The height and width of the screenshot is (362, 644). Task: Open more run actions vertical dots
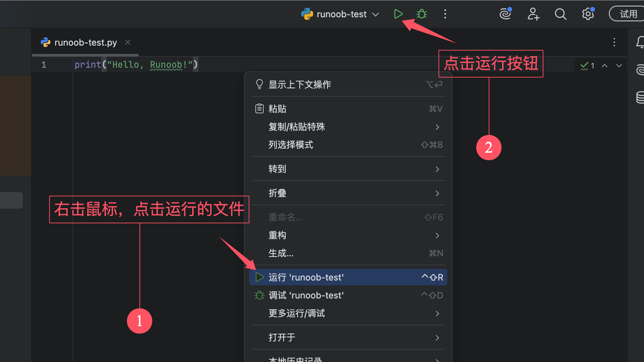pos(445,14)
